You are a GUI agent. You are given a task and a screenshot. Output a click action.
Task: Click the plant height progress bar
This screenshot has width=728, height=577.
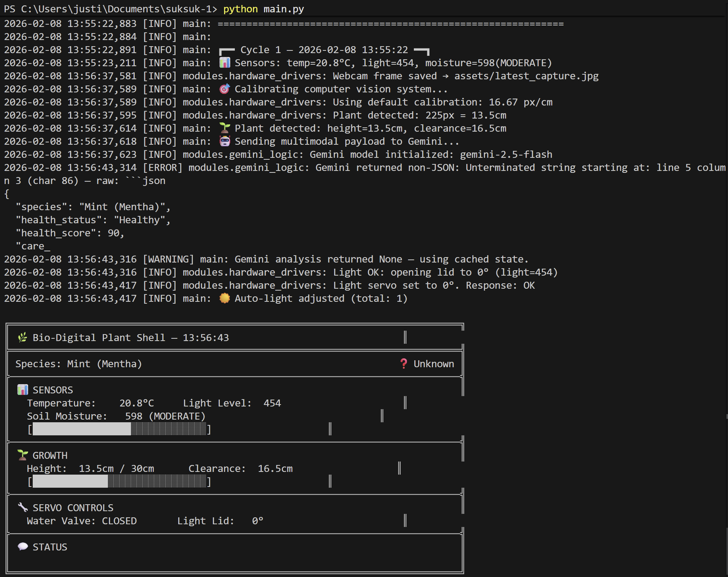[x=119, y=481]
